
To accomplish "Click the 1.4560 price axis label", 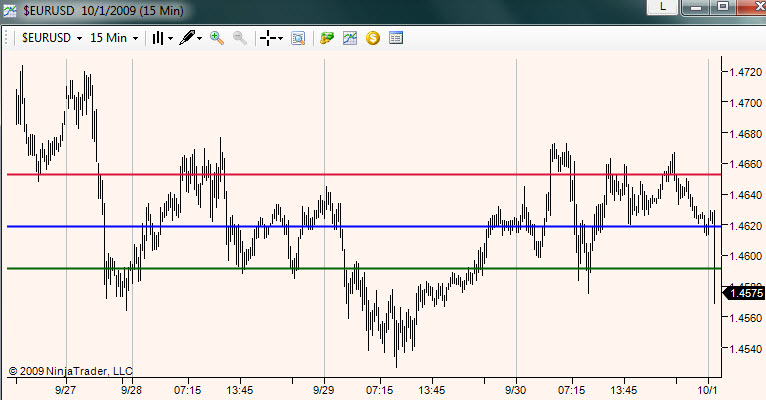I will pos(745,318).
